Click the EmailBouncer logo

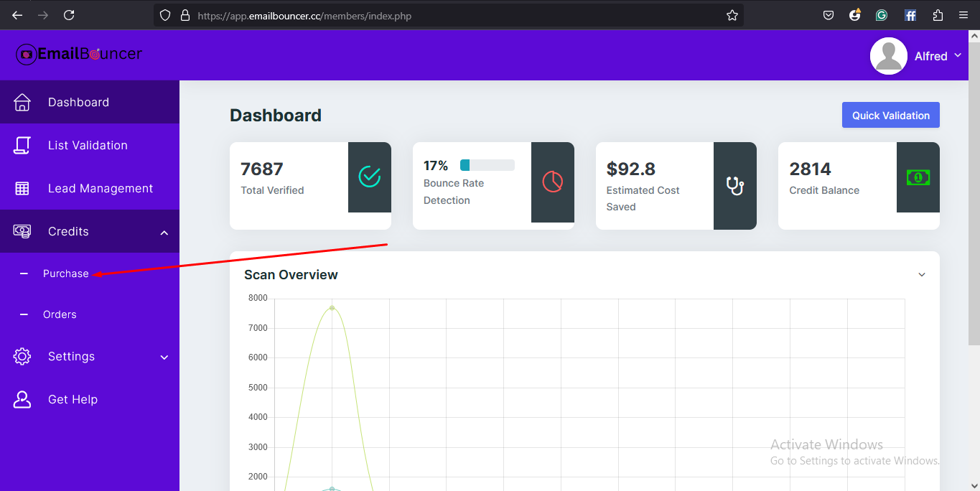pos(79,54)
